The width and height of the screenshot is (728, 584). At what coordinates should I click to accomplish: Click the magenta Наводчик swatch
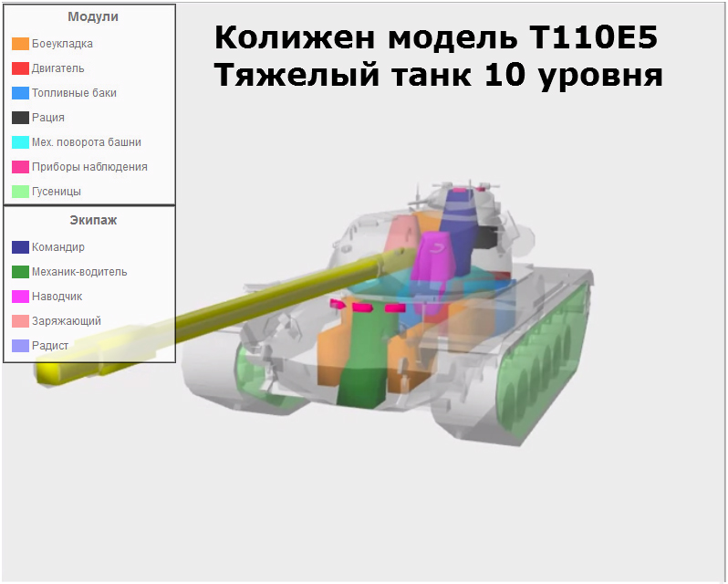tap(20, 297)
